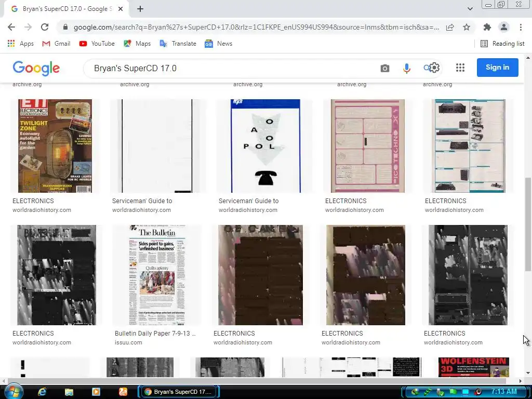Open the Maps bookmark
The height and width of the screenshot is (399, 532).
pos(137,44)
